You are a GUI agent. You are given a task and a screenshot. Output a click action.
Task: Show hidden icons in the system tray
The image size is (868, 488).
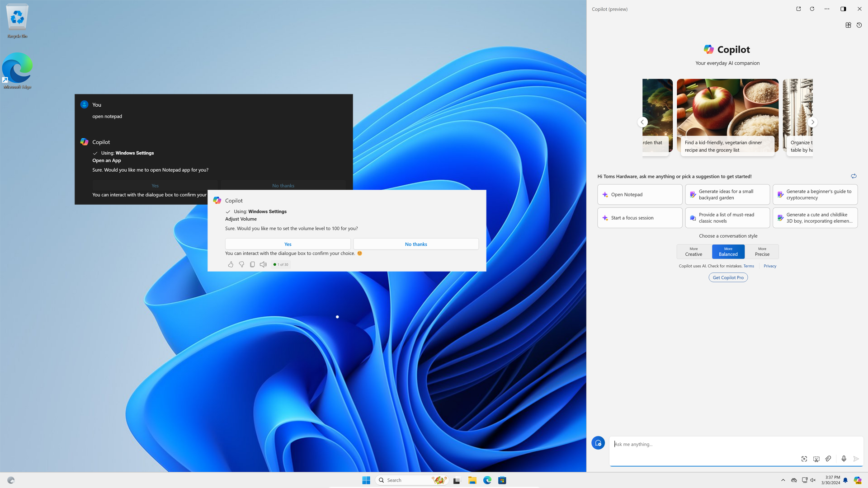coord(783,480)
